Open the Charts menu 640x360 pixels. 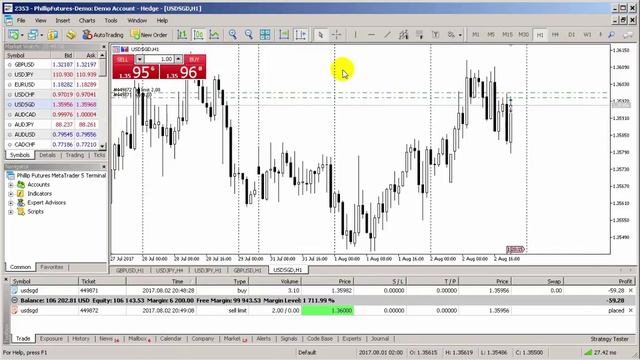[87, 20]
